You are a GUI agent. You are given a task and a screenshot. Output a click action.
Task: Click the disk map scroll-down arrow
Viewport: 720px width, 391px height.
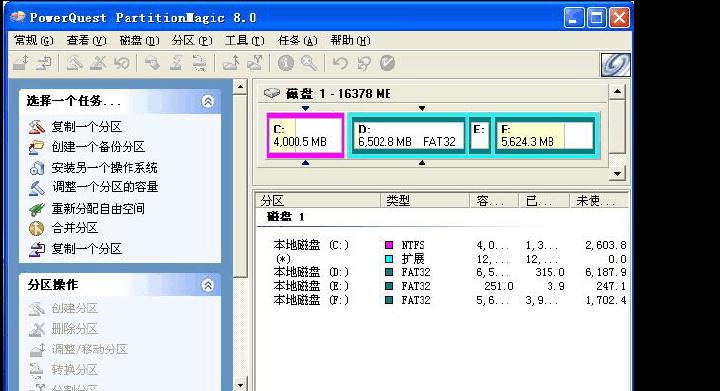click(617, 173)
